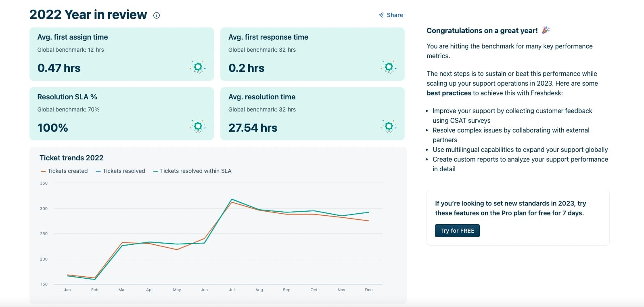
Task: Open the Avg. first response time card
Action: click(312, 54)
